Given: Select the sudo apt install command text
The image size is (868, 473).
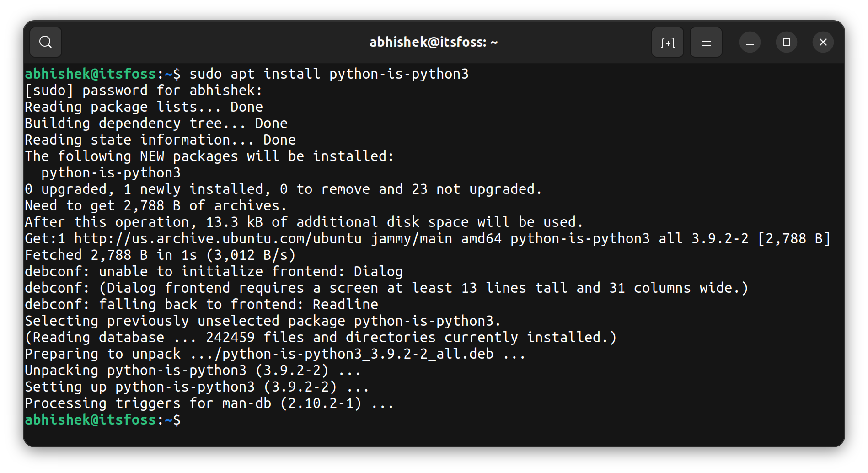Looking at the screenshot, I should (x=329, y=73).
